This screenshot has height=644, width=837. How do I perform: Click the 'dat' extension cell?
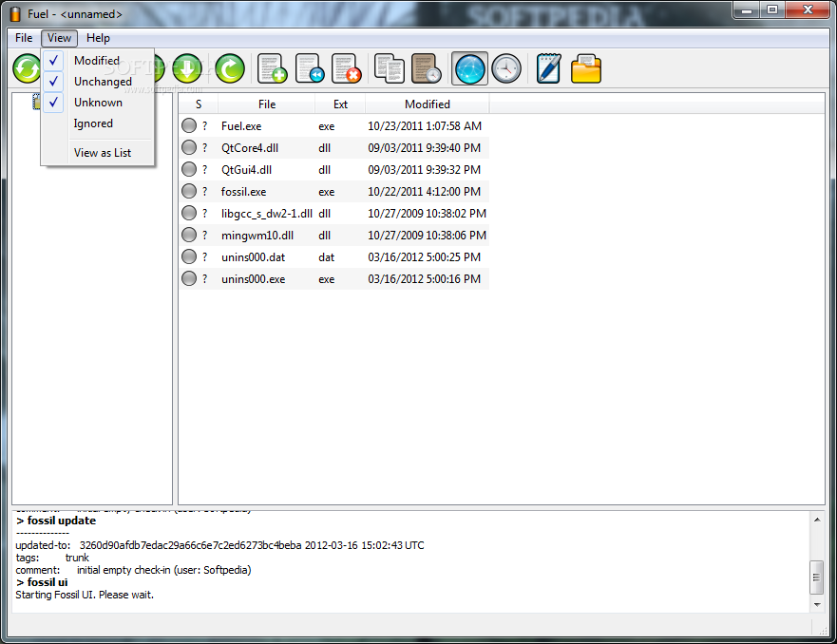[326, 257]
